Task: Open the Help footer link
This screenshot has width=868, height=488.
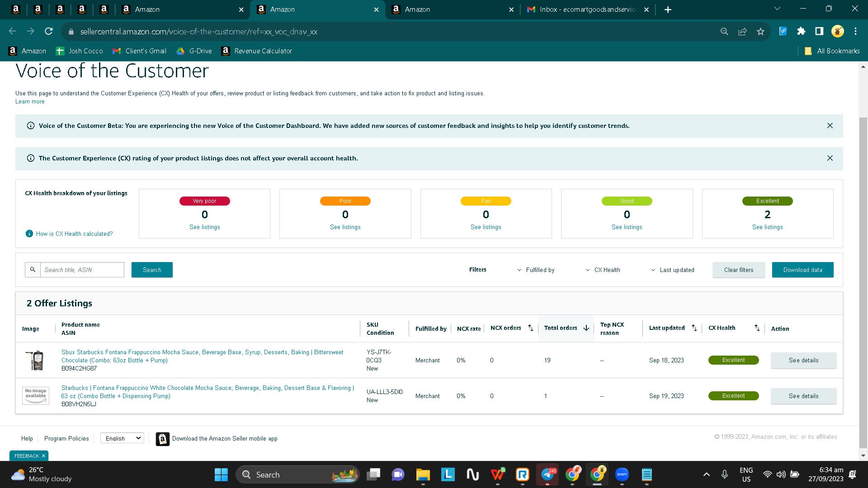Action: pos(27,438)
